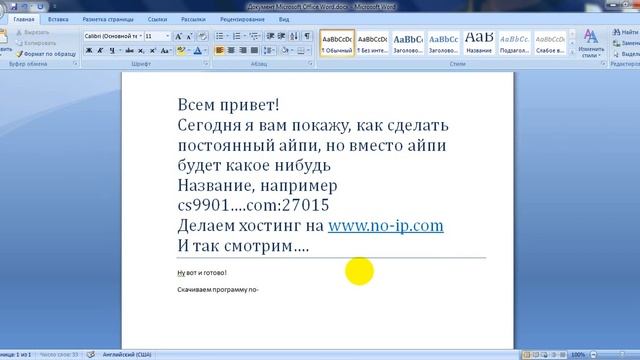Viewport: 640px width, 360px height.
Task: Expand styles gallery more button
Action: click(x=572, y=53)
